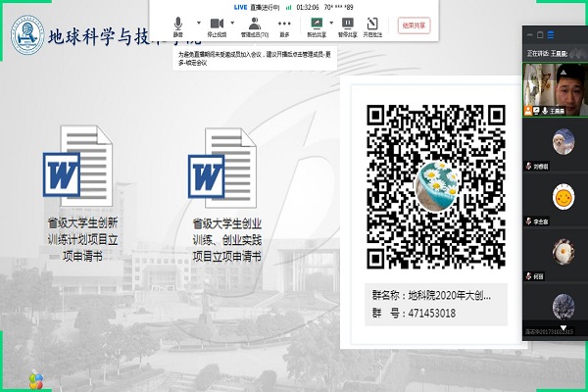Select the smiley face avatar participant

pos(563,198)
